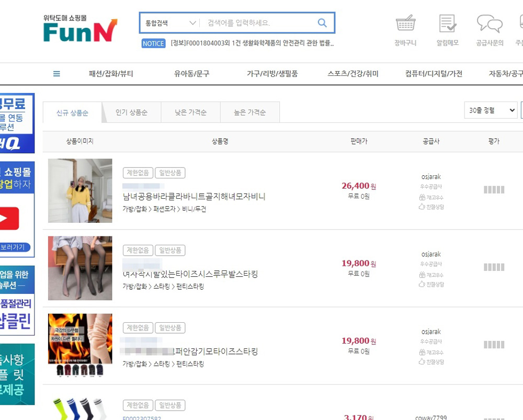The height and width of the screenshot is (420, 523).
Task: Click the flame fleece tights thumbnail
Action: click(80, 346)
